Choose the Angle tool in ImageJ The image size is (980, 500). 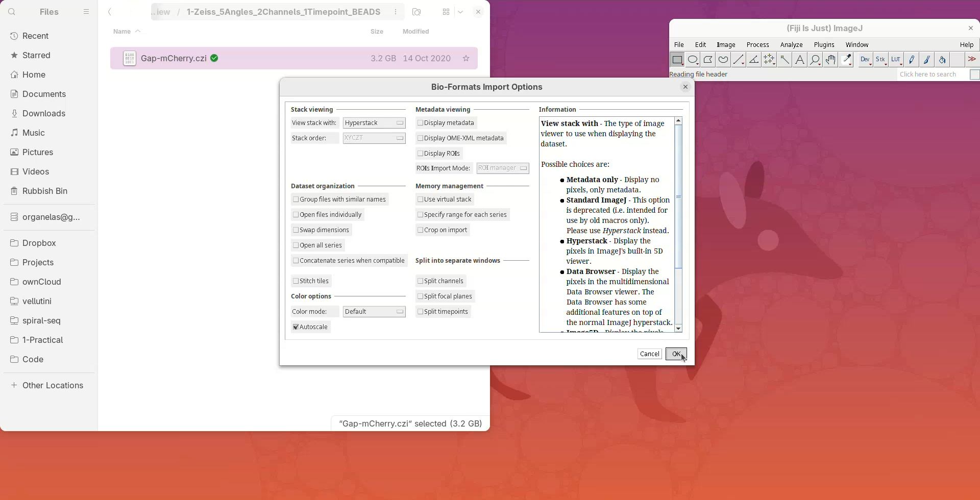pos(754,60)
